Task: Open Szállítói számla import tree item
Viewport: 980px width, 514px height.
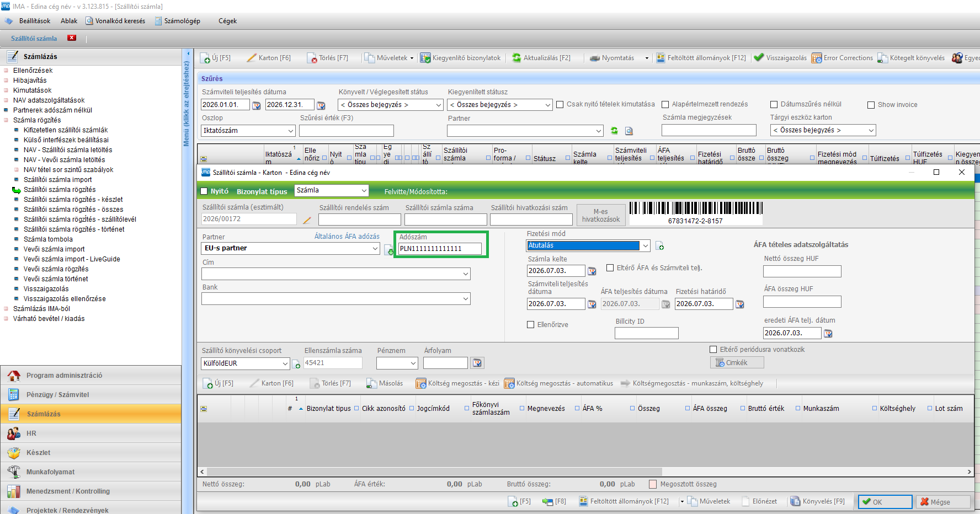Action: [x=57, y=180]
